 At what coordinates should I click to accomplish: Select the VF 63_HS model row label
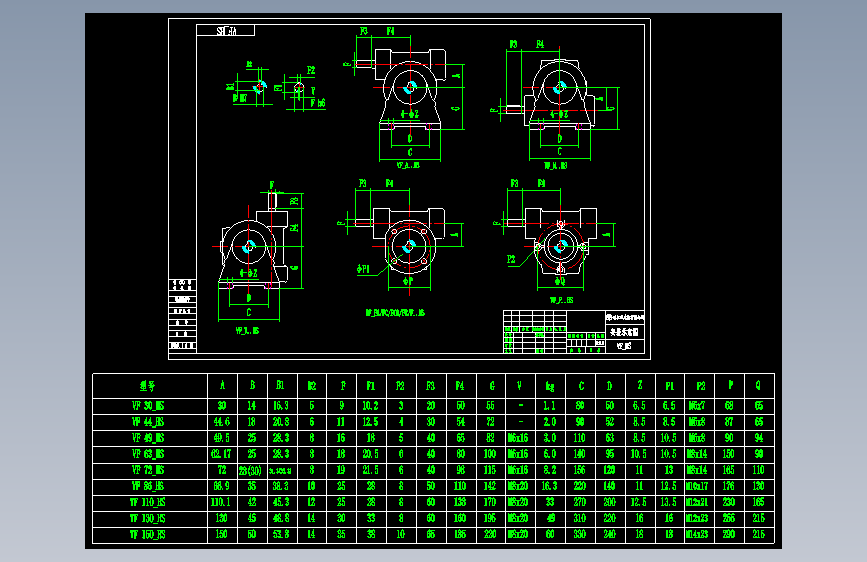pos(148,454)
